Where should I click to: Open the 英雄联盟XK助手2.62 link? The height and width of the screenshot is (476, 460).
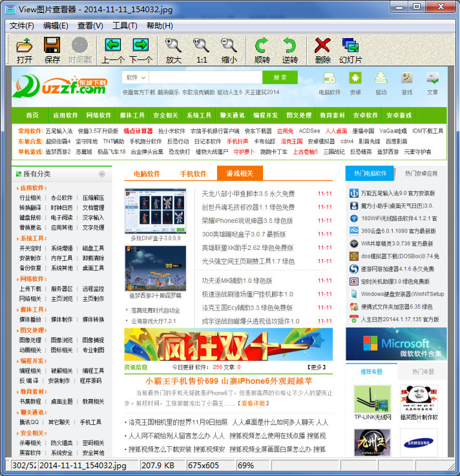pos(247,248)
